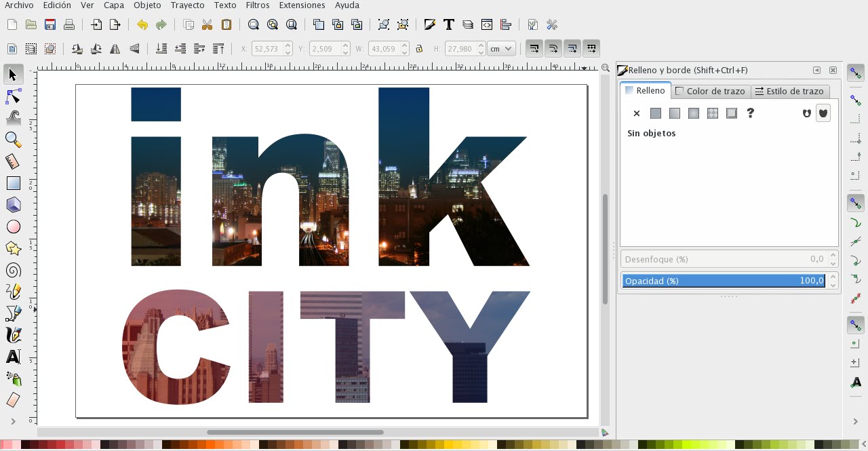Toggle move patterns with objects
The width and height of the screenshot is (868, 451).
click(x=591, y=48)
